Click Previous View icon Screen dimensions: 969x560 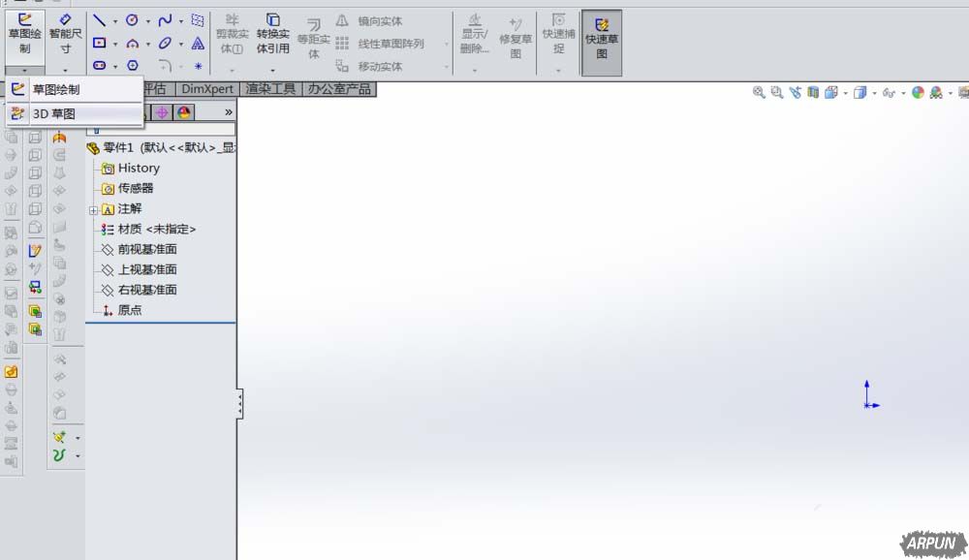tap(795, 93)
